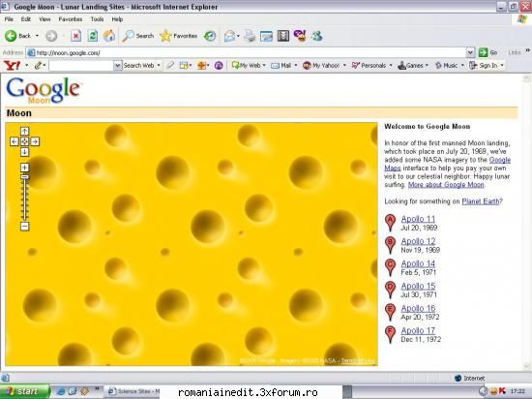
Task: Expand Personals dropdown
Action: pos(391,65)
